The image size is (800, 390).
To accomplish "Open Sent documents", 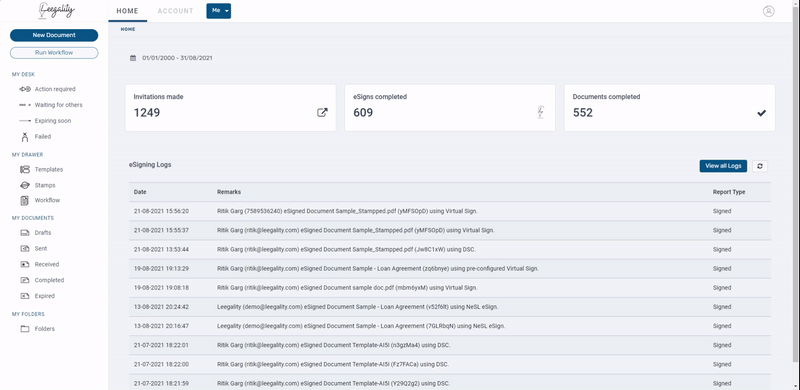I will (x=41, y=249).
